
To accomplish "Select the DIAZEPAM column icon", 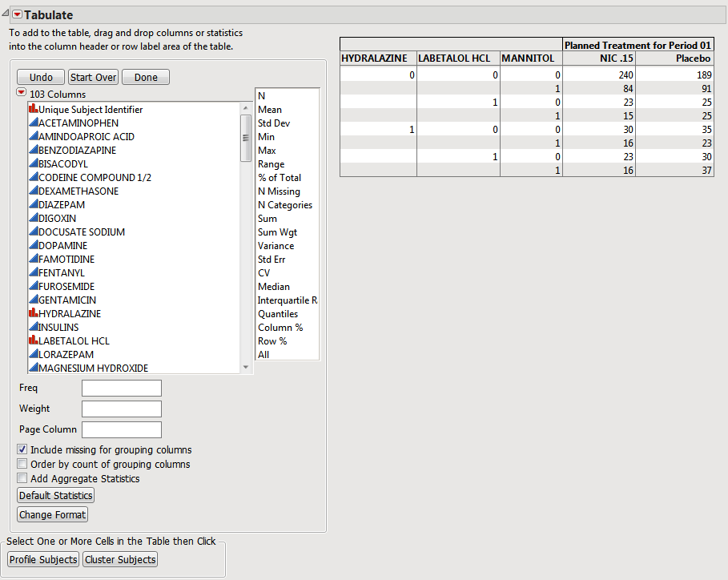I will (x=33, y=204).
